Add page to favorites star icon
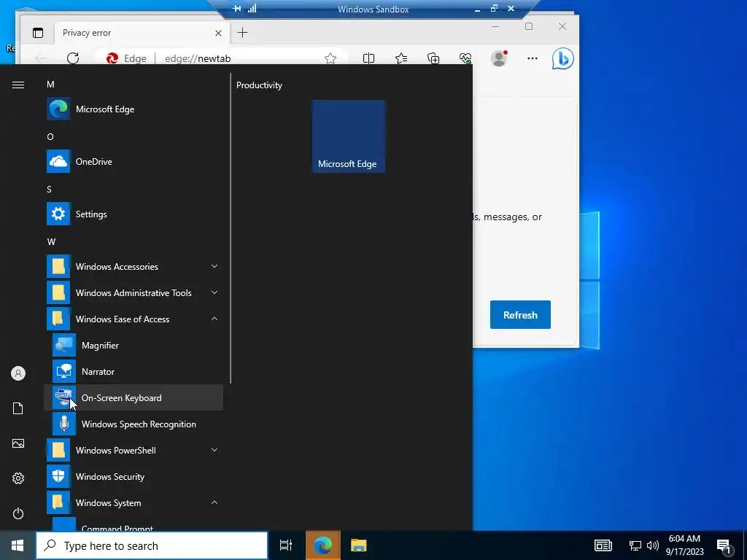Screen dimensions: 747x560 coord(330,58)
